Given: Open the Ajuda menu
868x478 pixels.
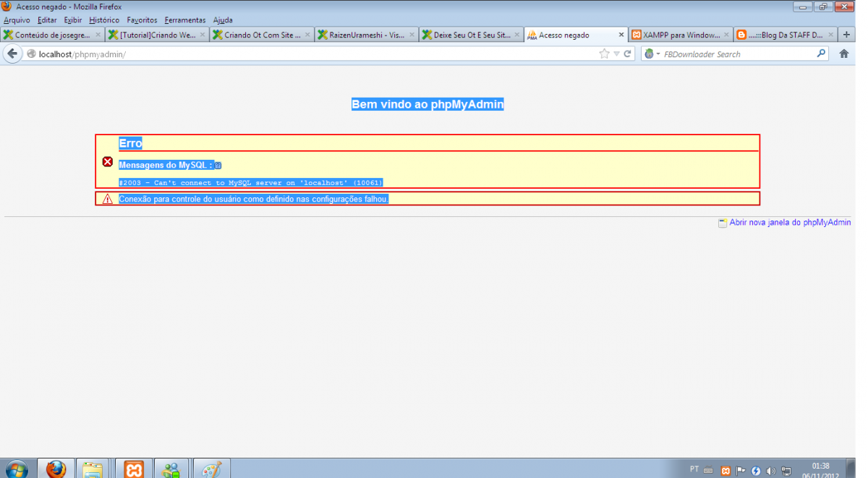Looking at the screenshot, I should pyautogui.click(x=223, y=20).
